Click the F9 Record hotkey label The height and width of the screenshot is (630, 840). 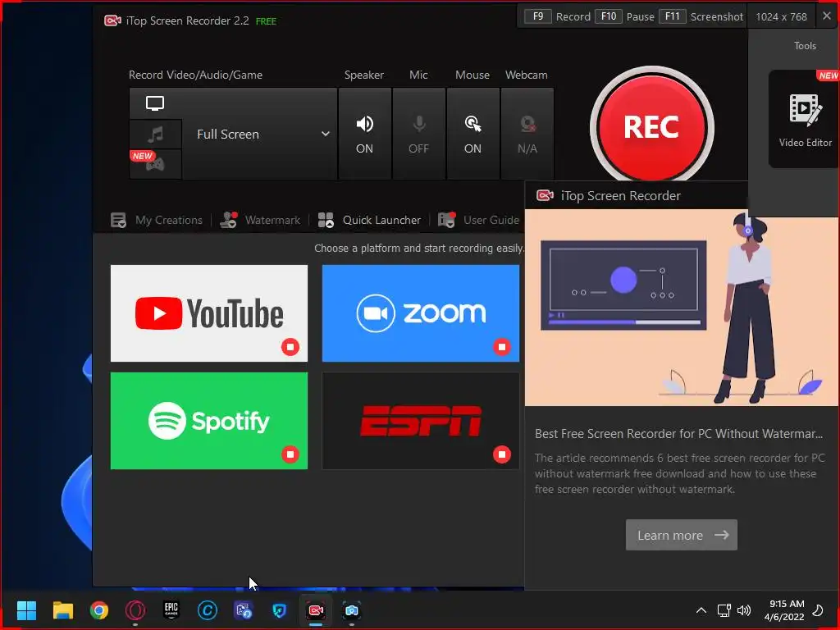click(x=557, y=16)
